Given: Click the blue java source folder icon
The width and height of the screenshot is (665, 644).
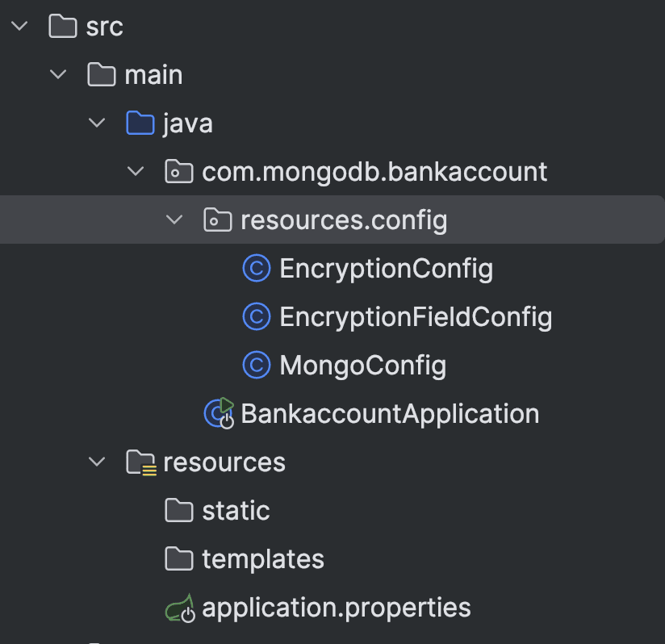Looking at the screenshot, I should point(140,123).
